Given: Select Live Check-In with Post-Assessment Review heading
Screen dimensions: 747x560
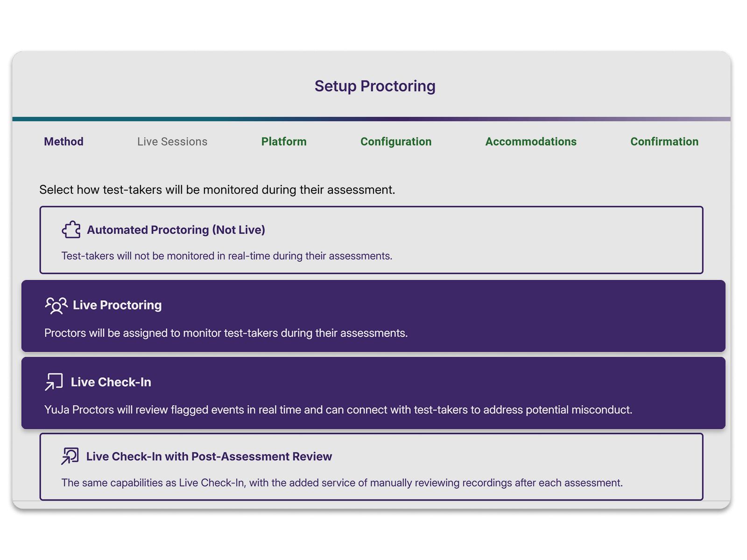Looking at the screenshot, I should [x=209, y=456].
